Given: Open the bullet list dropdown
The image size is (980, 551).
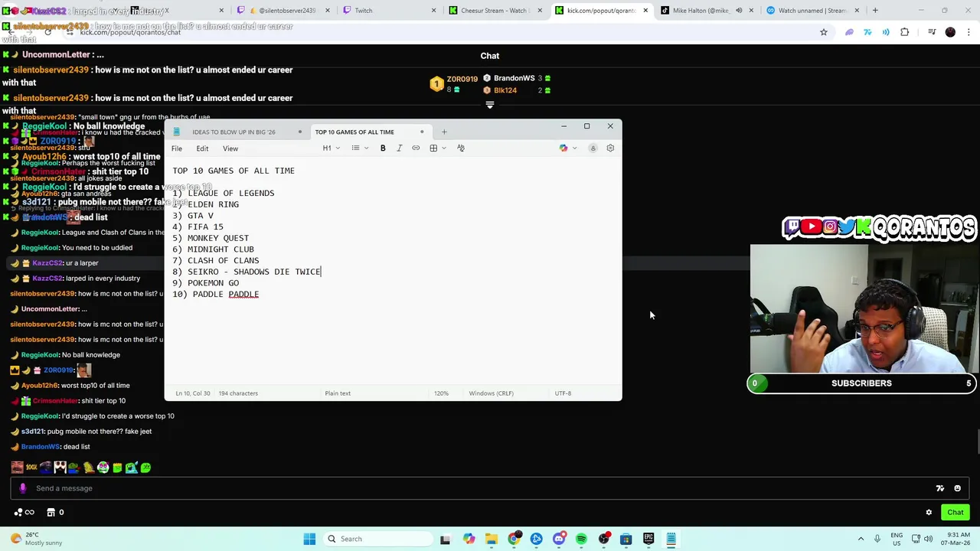Looking at the screenshot, I should tap(360, 148).
